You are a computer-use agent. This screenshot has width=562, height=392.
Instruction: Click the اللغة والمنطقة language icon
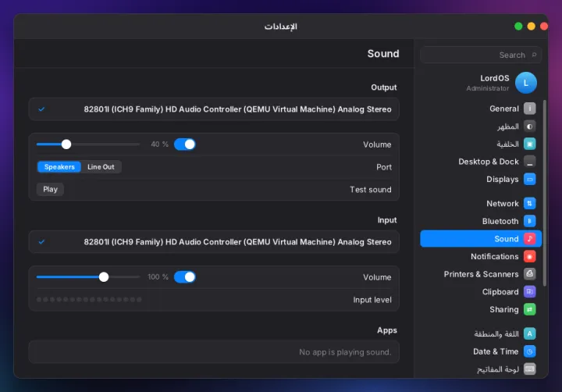[529, 333]
